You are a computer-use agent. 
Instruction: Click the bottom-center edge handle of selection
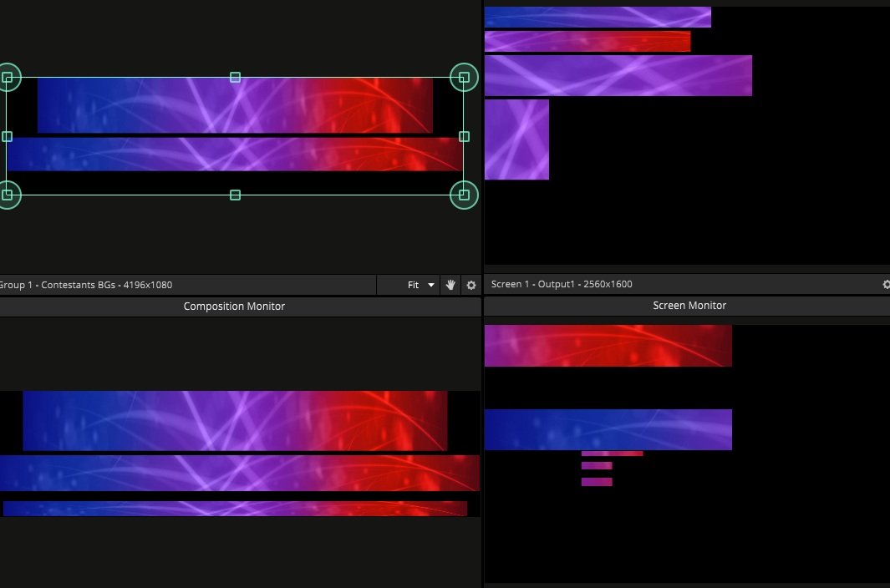pyautogui.click(x=235, y=195)
